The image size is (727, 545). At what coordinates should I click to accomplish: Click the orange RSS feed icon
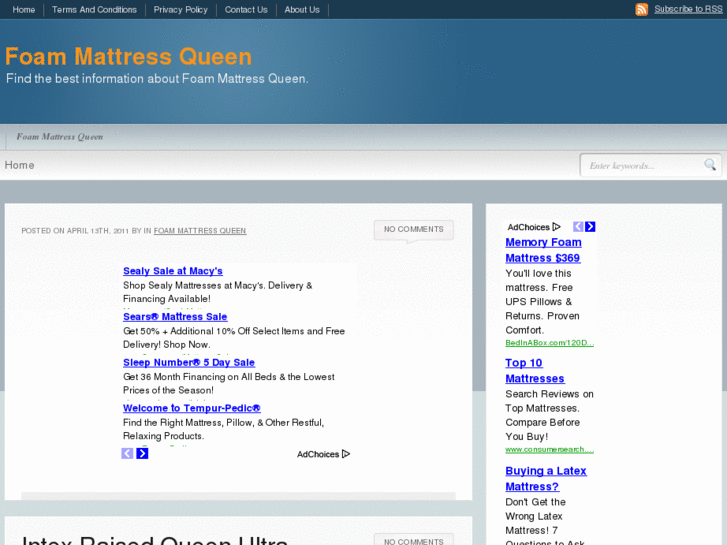tap(642, 9)
